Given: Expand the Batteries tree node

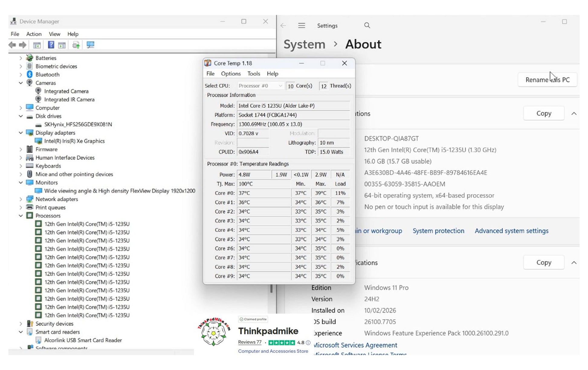Looking at the screenshot, I should coord(21,58).
